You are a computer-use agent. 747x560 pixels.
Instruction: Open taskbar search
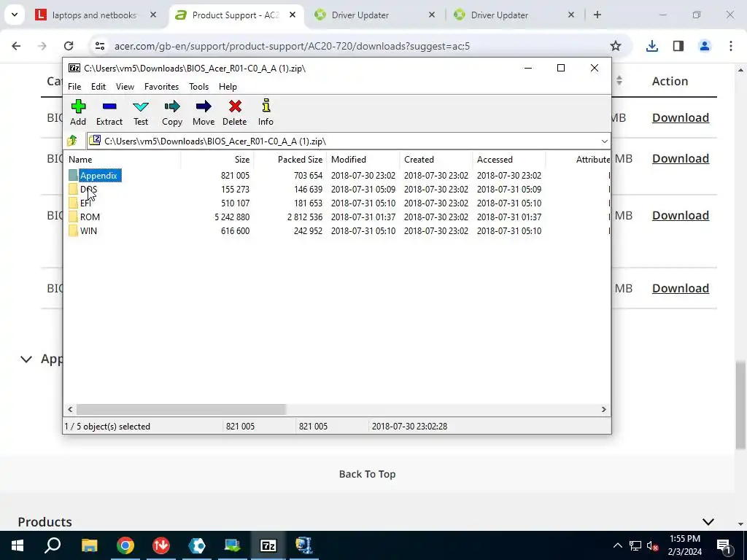tap(53, 545)
